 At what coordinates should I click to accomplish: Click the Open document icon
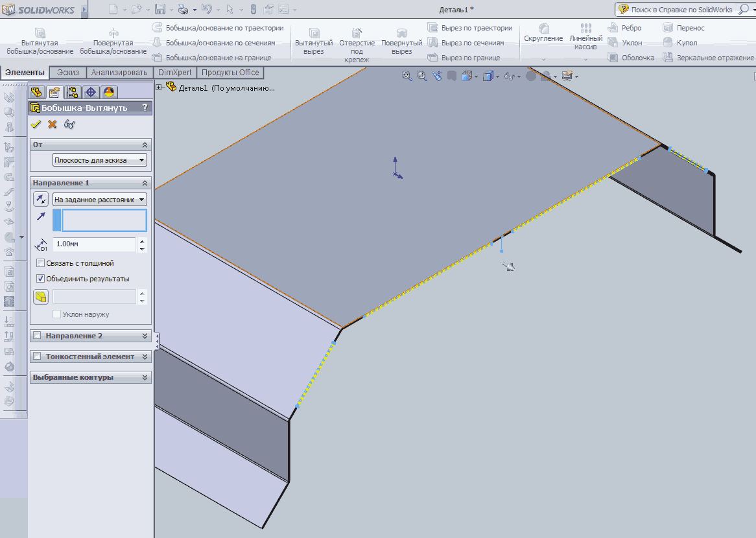coord(136,9)
